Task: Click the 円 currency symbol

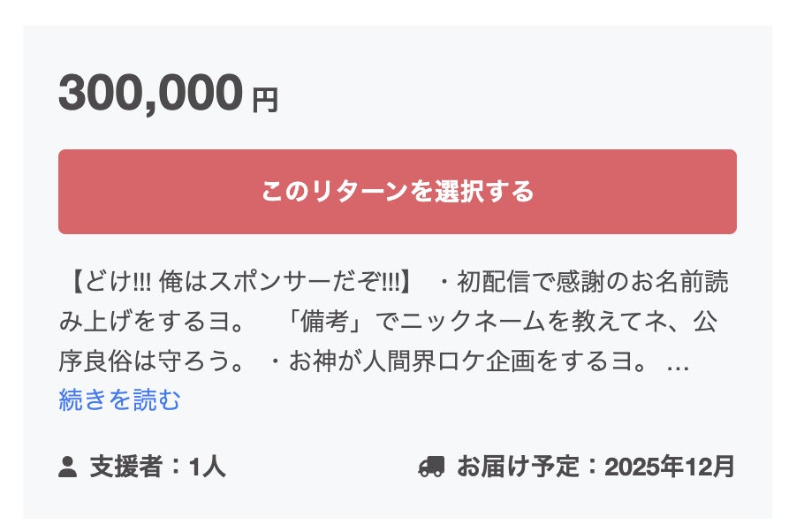Action: coord(265,102)
